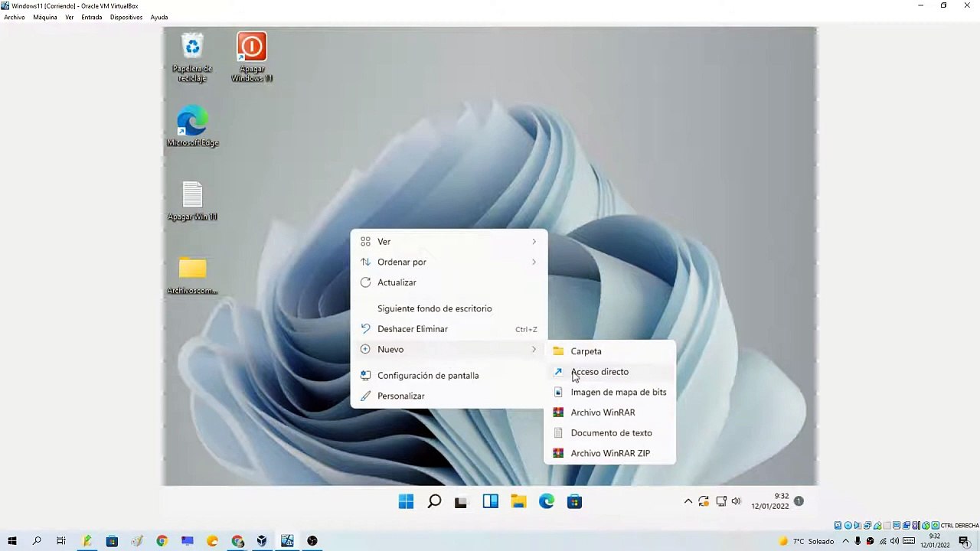Click the volume icon in guest system tray
The image size is (980, 551).
click(737, 501)
